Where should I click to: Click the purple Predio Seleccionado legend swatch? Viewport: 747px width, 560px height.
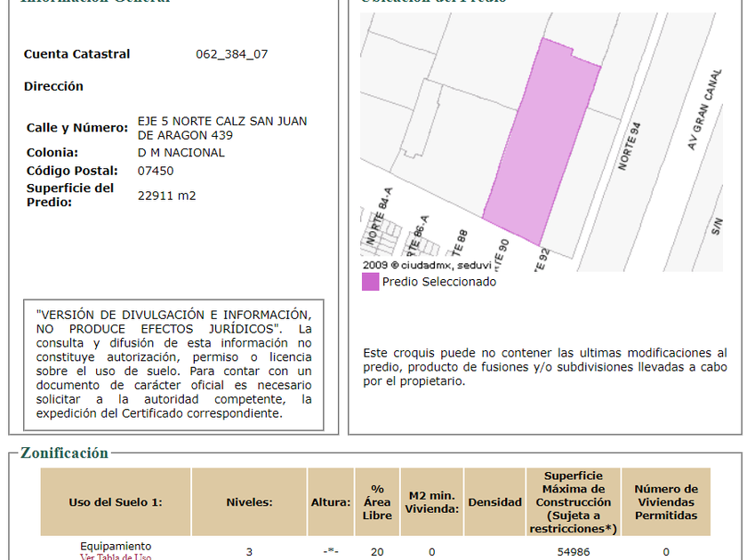click(370, 282)
